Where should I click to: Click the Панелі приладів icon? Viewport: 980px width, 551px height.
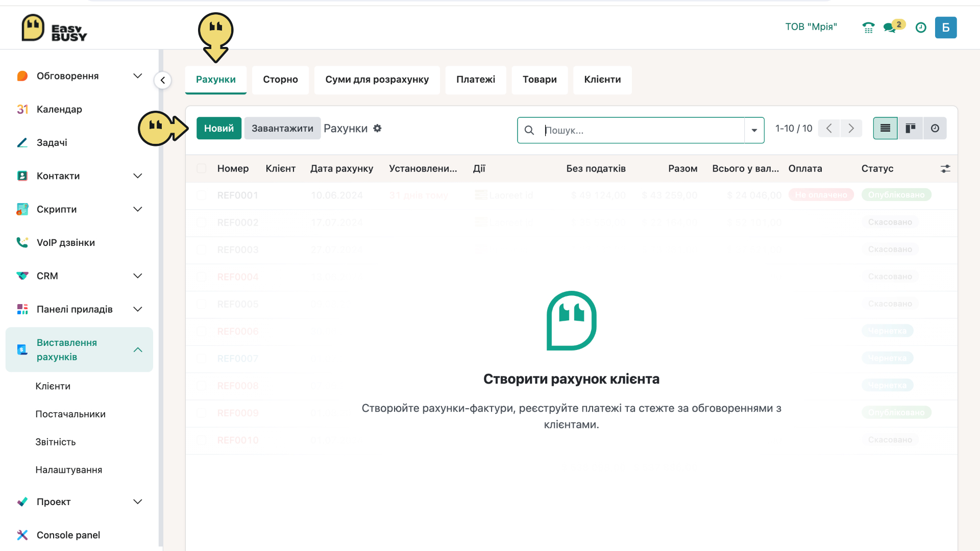(22, 309)
